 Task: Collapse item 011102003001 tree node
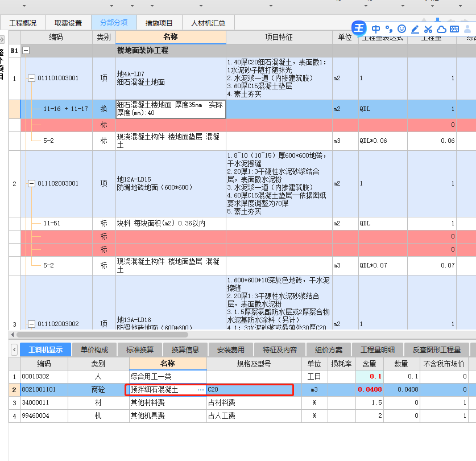(x=32, y=184)
